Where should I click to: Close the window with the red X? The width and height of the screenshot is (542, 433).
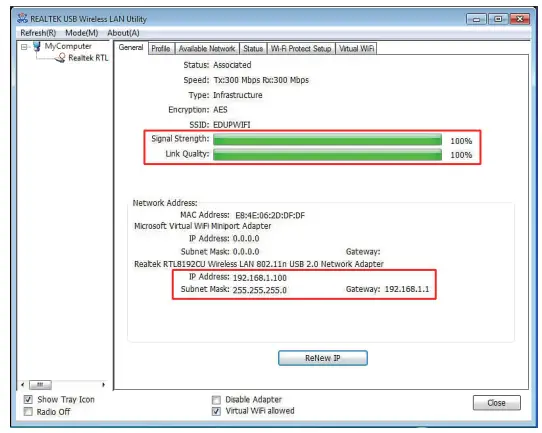tap(520, 19)
